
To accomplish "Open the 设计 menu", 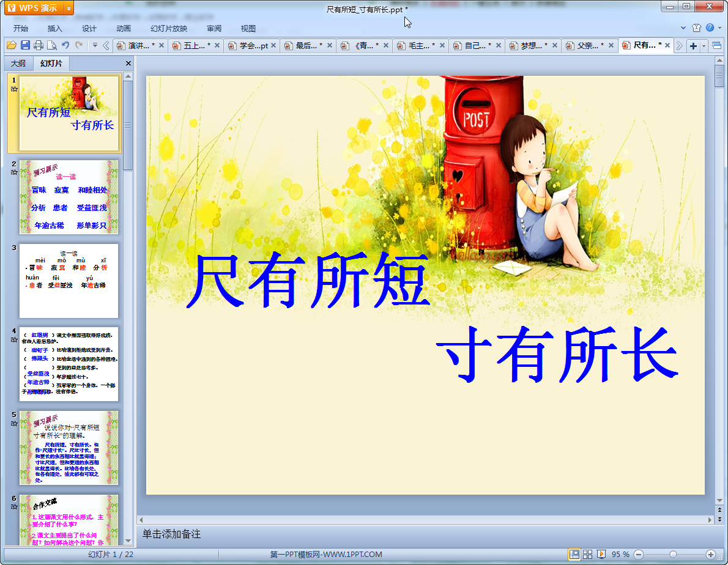I will click(89, 28).
